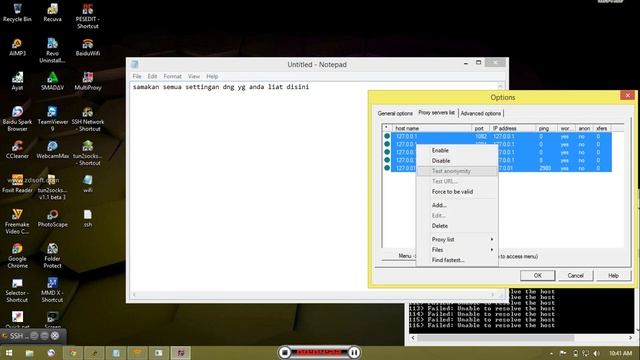Expand the Files submenu
This screenshot has height=360, width=640.
[x=457, y=249]
